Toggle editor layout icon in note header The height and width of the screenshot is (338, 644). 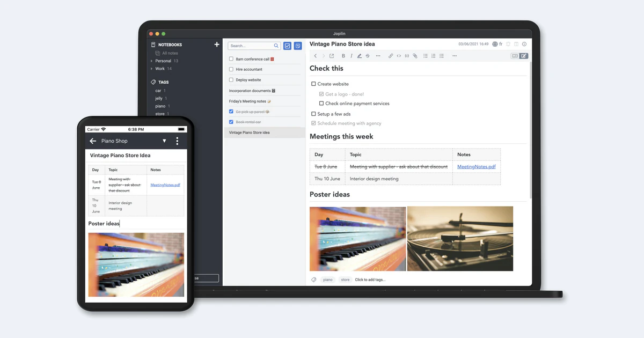tap(516, 44)
